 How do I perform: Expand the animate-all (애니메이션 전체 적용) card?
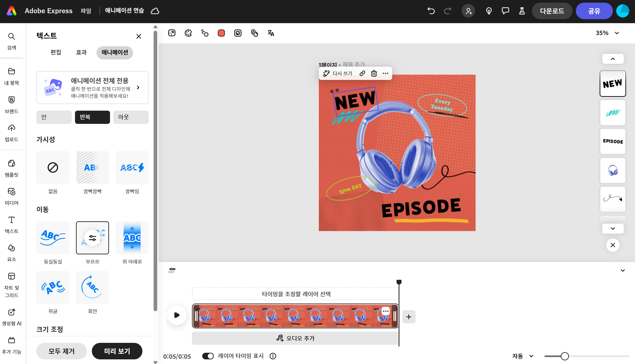tap(93, 88)
